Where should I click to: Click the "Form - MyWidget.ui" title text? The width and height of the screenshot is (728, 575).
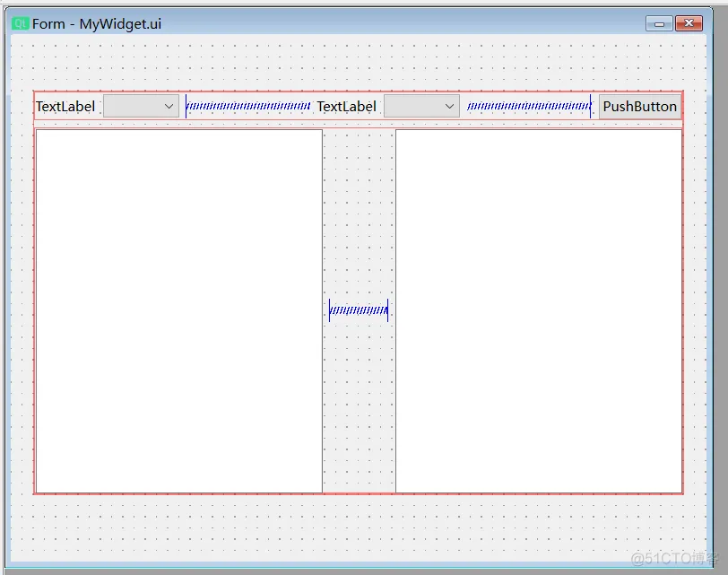click(x=97, y=23)
